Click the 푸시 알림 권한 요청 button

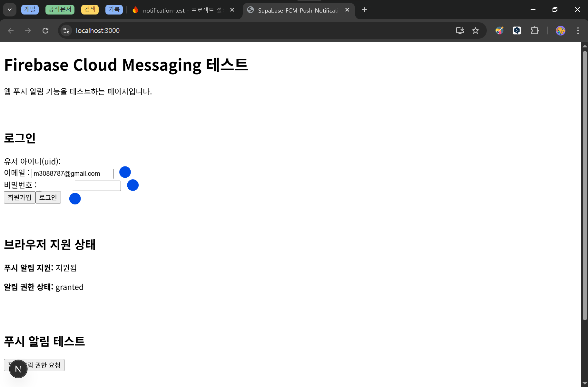click(x=34, y=365)
